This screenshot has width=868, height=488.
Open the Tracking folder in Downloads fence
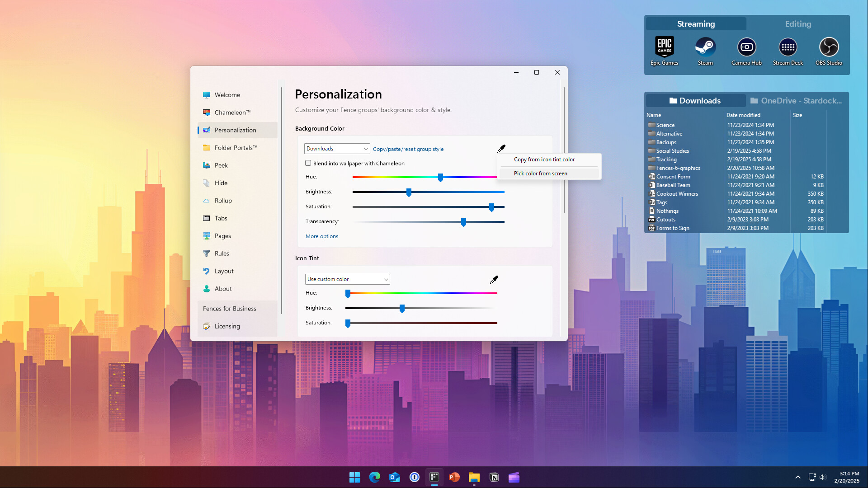666,159
